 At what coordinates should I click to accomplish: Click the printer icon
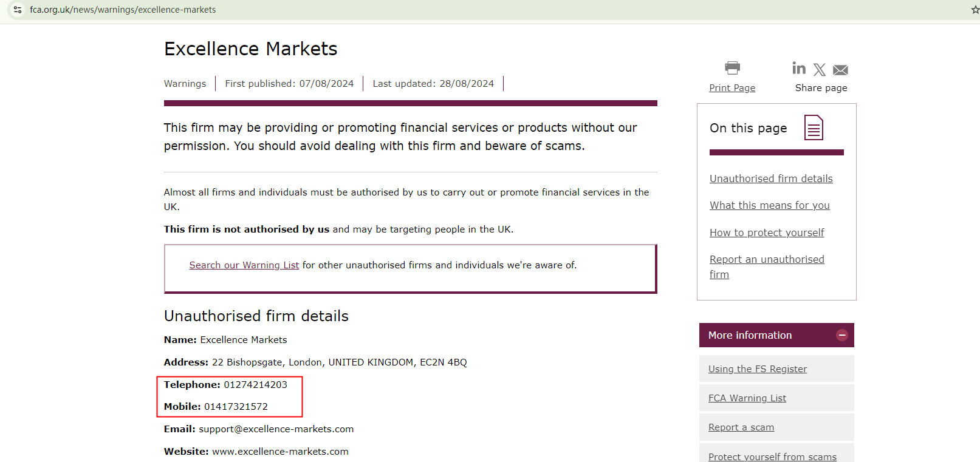point(732,67)
